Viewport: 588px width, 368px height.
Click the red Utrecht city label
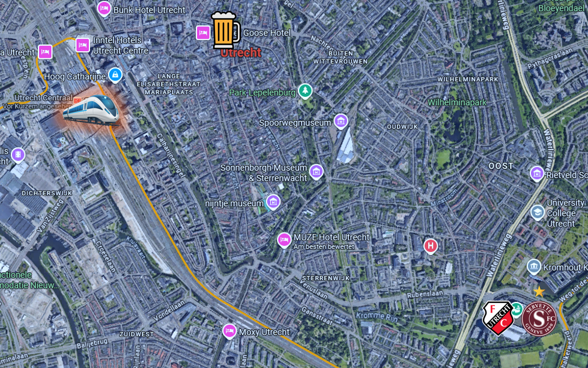(241, 52)
